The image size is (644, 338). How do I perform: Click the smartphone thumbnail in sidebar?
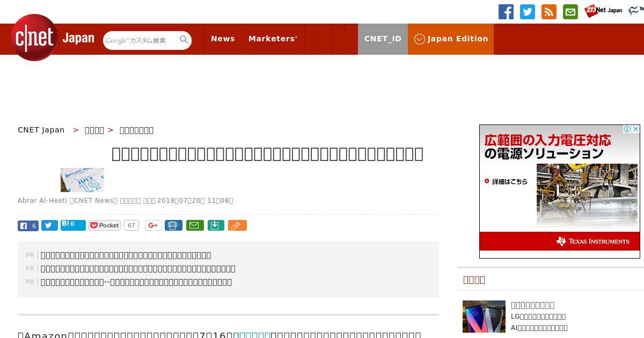(484, 317)
